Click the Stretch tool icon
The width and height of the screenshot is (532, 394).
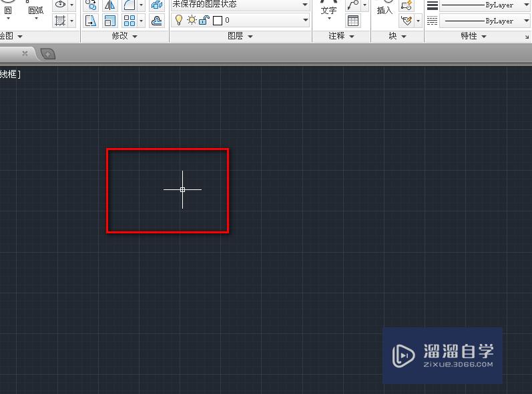(x=91, y=21)
